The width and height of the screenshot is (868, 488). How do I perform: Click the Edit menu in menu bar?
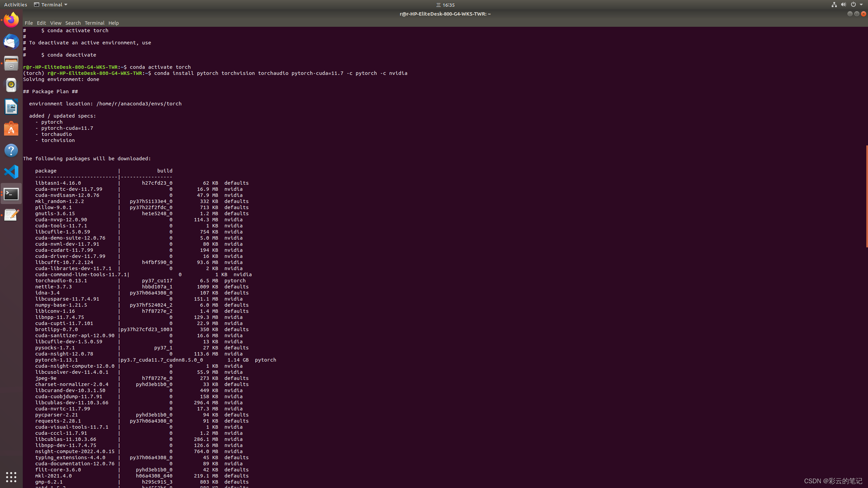point(41,23)
